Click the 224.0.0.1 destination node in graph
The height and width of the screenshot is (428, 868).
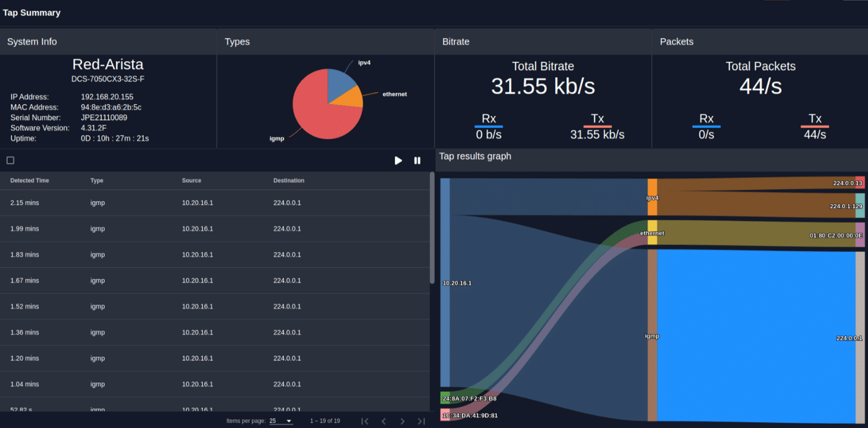pyautogui.click(x=860, y=338)
